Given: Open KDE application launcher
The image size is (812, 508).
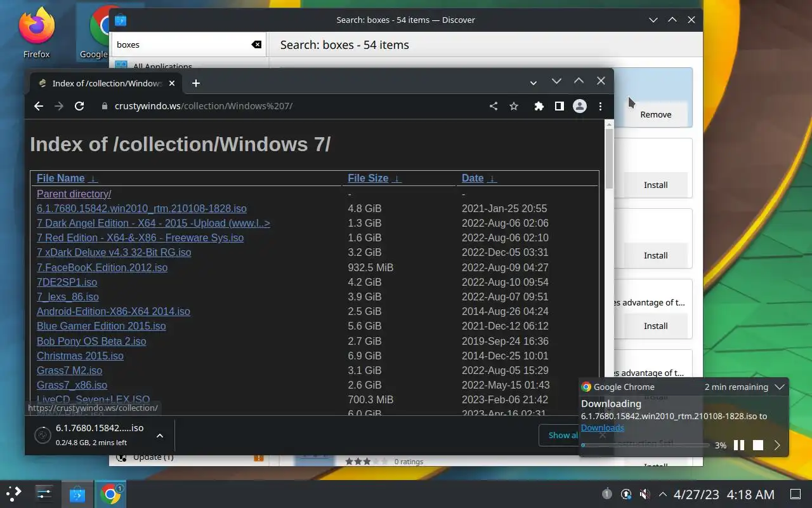Looking at the screenshot, I should point(14,493).
